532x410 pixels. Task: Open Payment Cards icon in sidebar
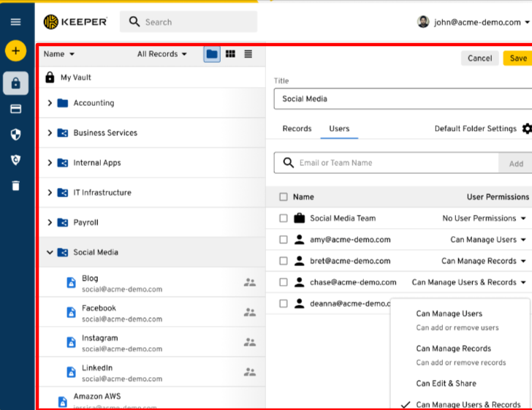15,109
